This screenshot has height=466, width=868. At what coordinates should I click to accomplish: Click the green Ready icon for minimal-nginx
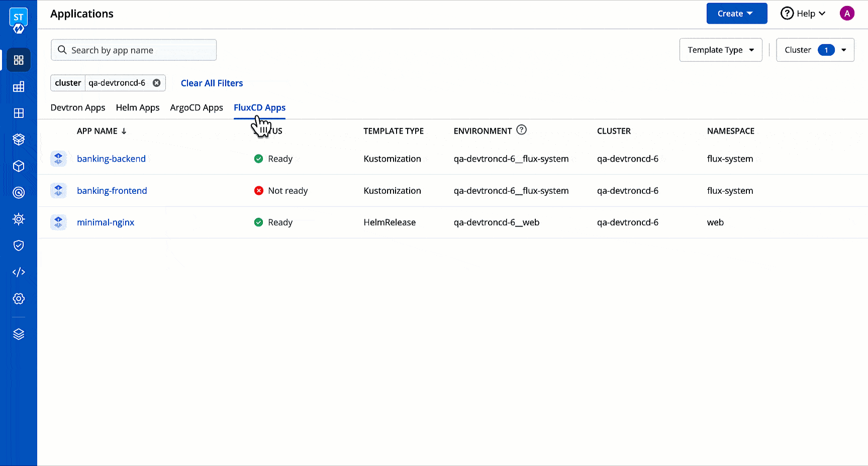tap(259, 222)
